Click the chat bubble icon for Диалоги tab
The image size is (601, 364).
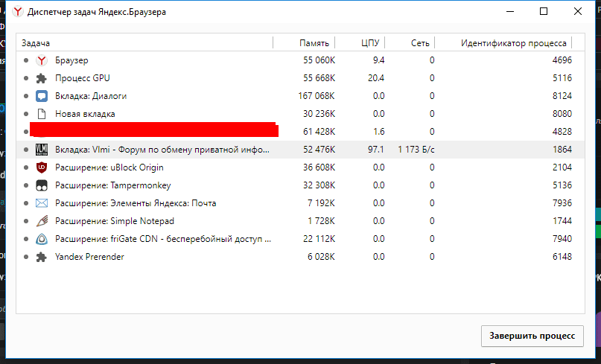[42, 96]
